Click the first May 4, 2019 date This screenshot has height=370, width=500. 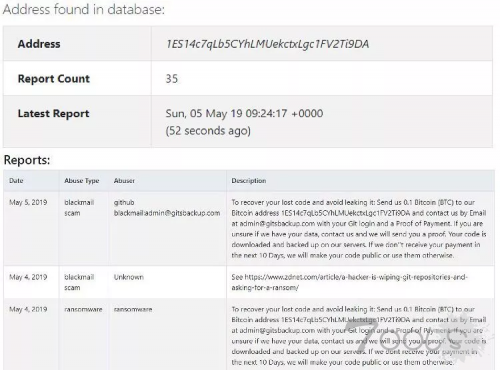[28, 277]
